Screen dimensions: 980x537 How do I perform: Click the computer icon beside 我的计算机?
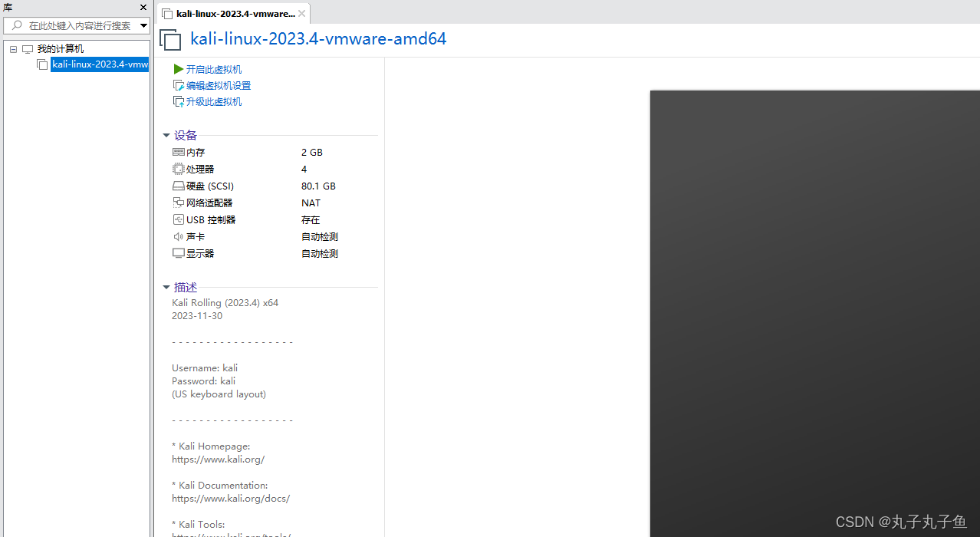[28, 49]
